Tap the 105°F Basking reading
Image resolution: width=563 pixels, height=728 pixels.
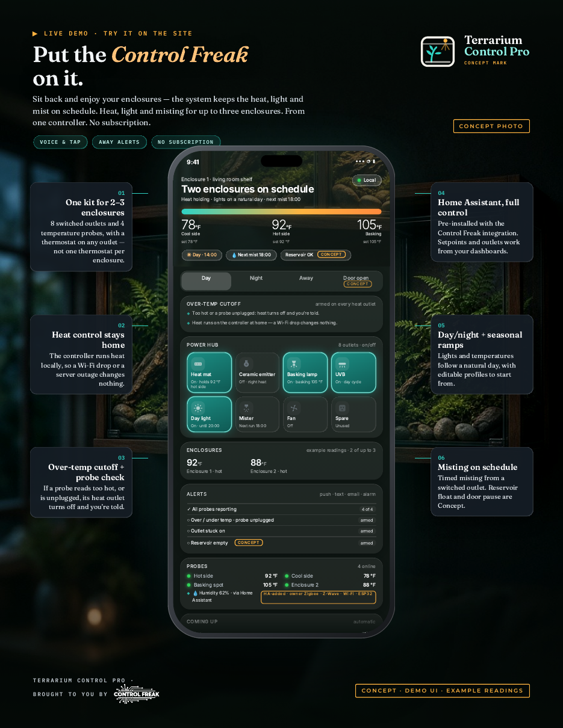(369, 231)
